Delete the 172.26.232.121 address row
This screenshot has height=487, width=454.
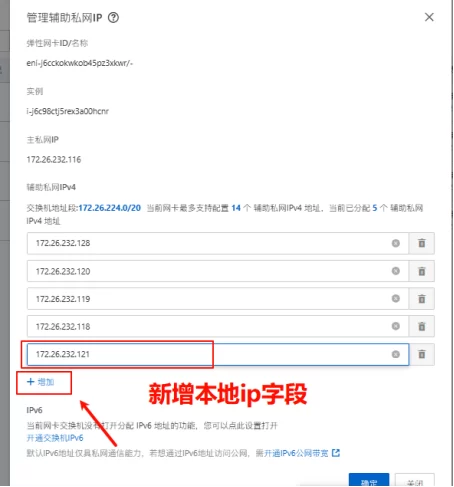tap(422, 354)
